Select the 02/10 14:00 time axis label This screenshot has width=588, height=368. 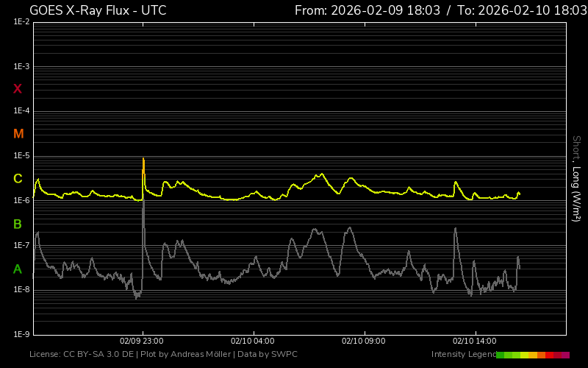(474, 342)
